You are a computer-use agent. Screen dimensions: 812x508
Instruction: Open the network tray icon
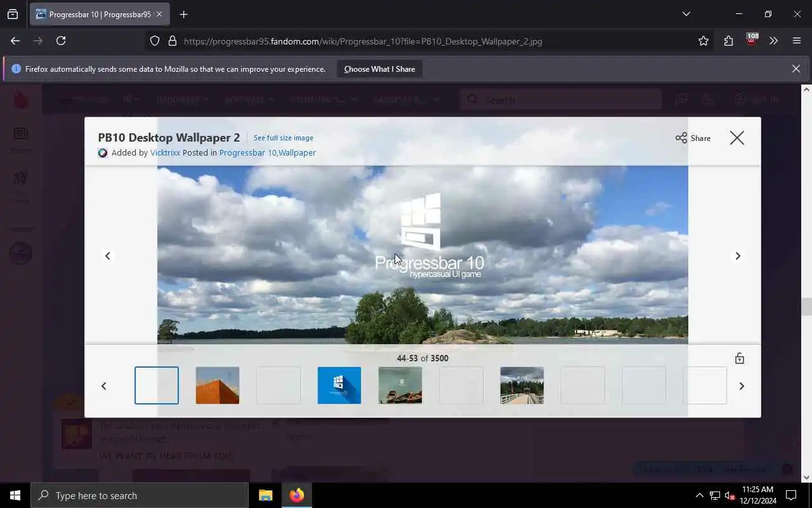click(x=715, y=495)
